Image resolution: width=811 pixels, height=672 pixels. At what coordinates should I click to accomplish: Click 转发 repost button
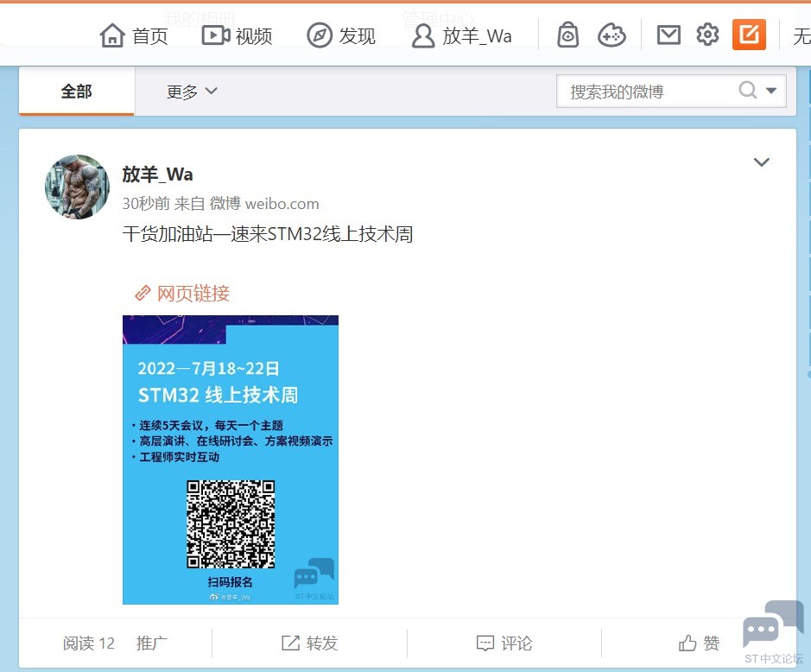click(309, 643)
